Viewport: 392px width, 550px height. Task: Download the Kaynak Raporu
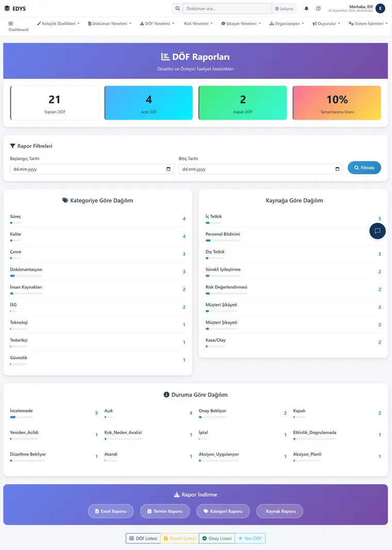280,511
